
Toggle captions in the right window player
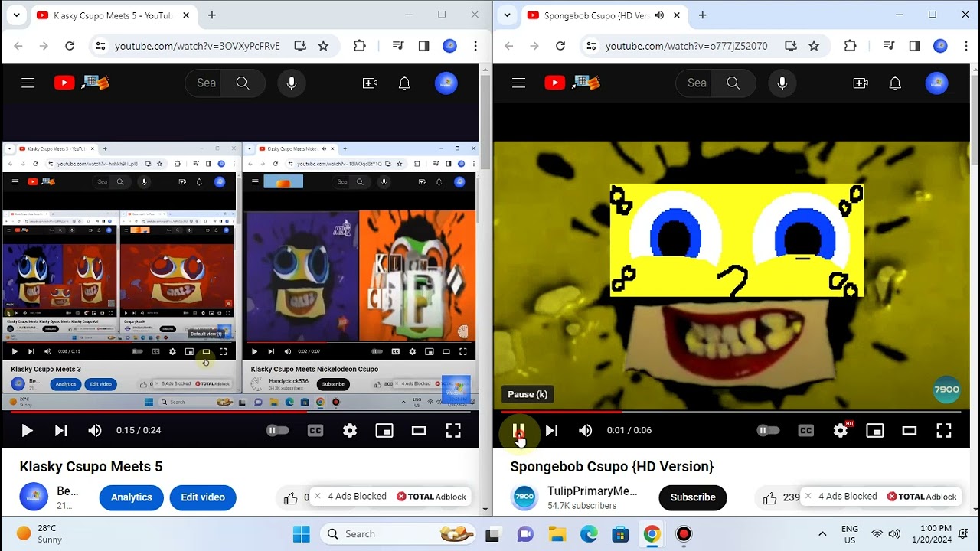click(x=806, y=431)
